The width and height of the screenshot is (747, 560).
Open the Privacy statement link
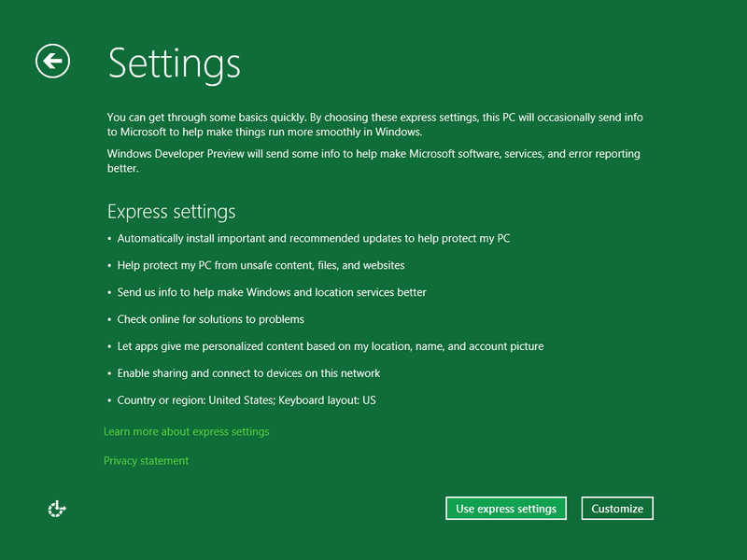click(146, 461)
